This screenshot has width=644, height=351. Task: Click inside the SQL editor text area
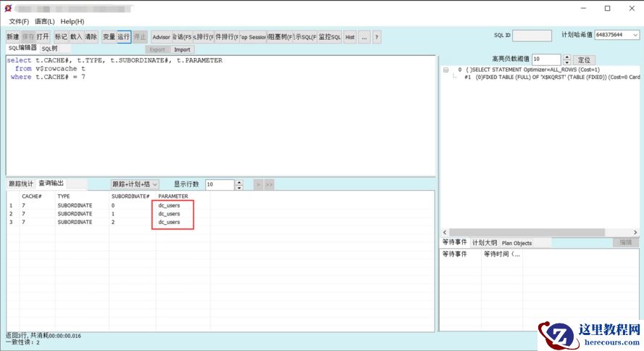(x=220, y=116)
